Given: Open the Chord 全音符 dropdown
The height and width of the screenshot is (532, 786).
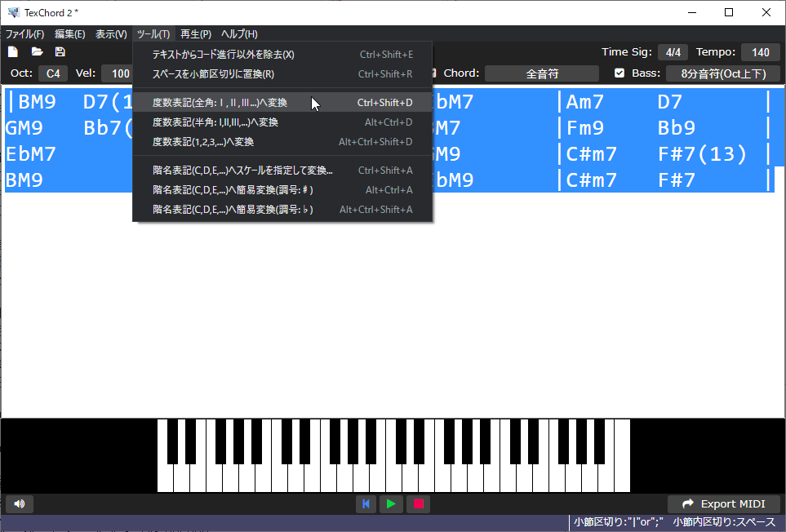Looking at the screenshot, I should pyautogui.click(x=542, y=73).
